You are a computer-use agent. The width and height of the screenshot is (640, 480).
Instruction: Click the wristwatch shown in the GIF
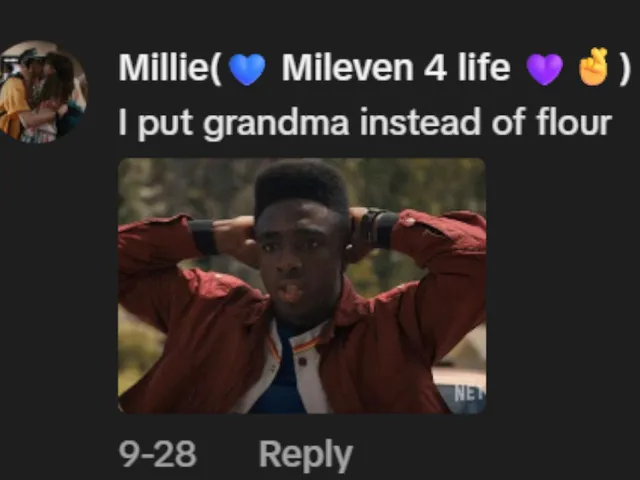[375, 227]
